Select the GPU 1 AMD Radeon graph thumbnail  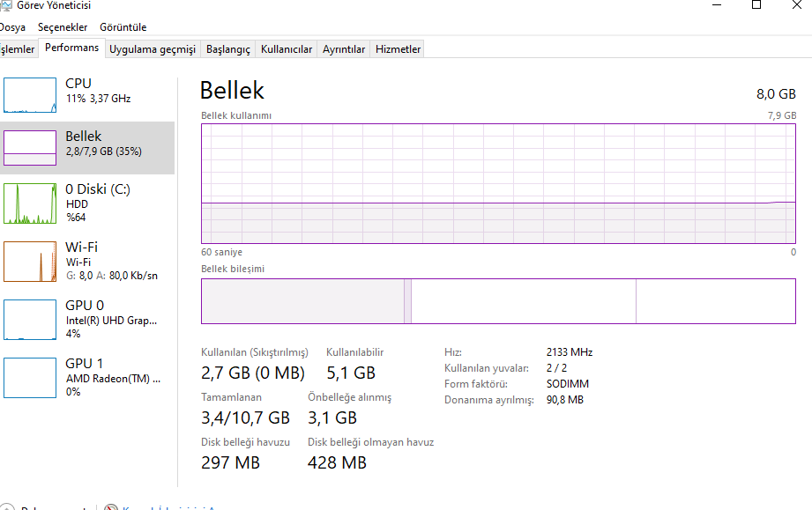(x=30, y=378)
